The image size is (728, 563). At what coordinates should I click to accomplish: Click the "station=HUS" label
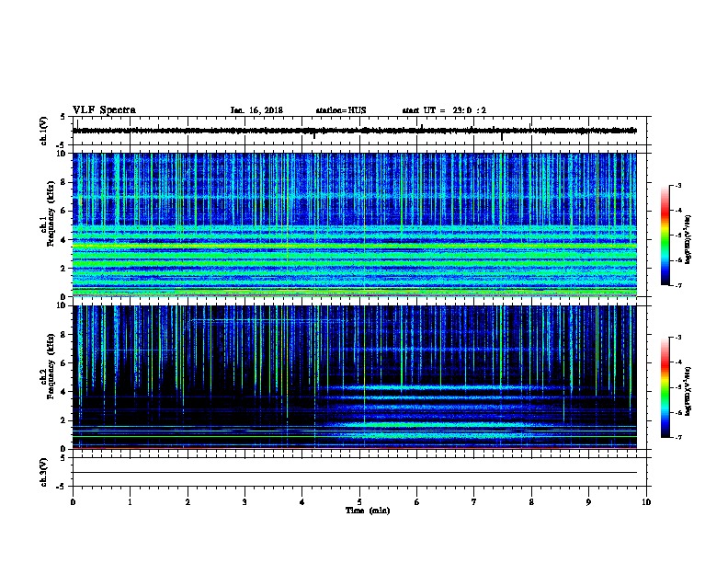coord(341,110)
